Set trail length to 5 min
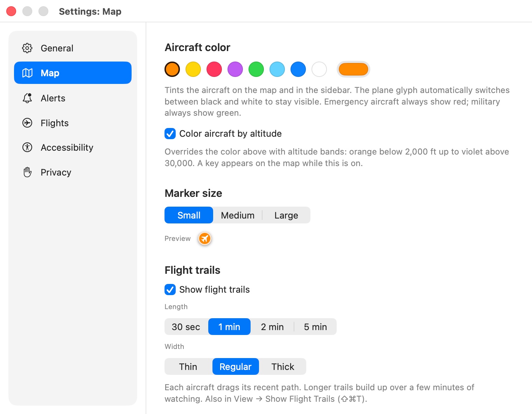532x414 pixels. [x=315, y=327]
